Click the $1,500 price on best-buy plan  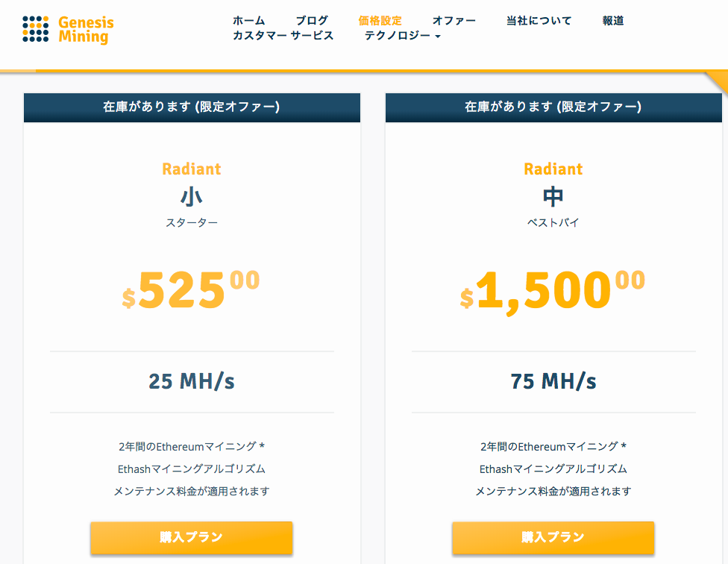point(553,292)
